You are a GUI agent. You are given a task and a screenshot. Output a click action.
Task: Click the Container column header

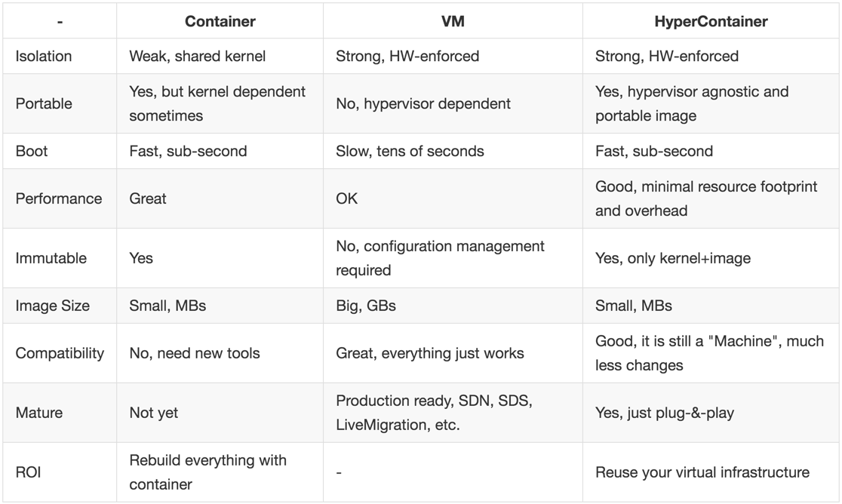(x=220, y=21)
